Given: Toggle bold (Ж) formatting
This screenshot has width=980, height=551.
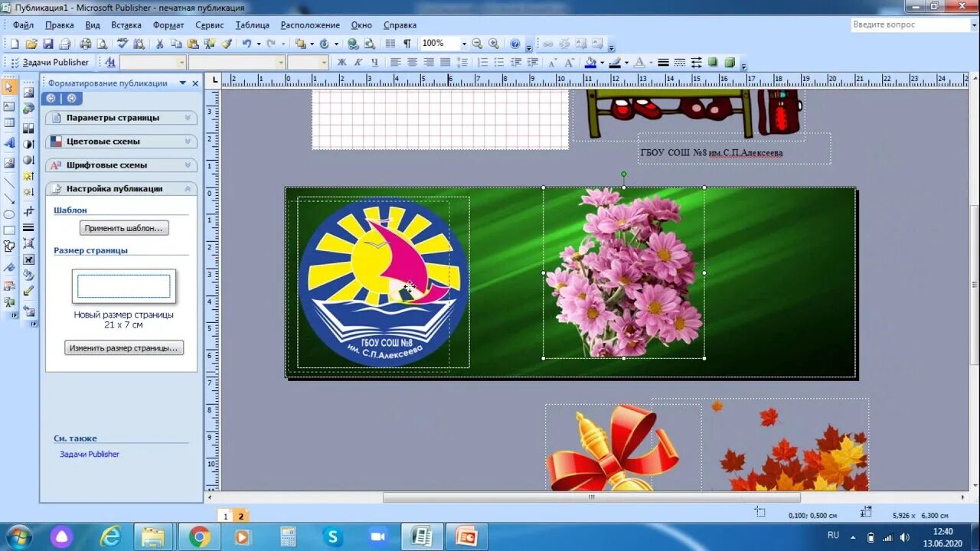Looking at the screenshot, I should 341,62.
